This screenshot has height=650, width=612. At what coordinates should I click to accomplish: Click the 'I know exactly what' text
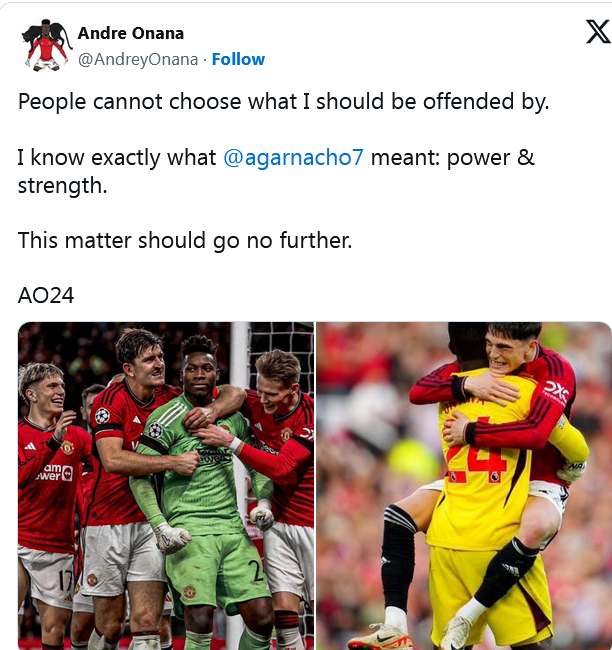[117, 158]
